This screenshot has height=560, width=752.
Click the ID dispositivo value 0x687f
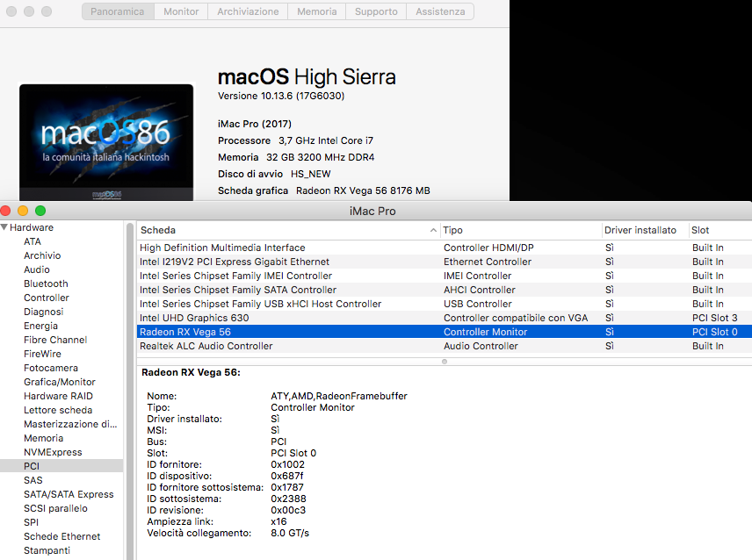click(x=286, y=476)
